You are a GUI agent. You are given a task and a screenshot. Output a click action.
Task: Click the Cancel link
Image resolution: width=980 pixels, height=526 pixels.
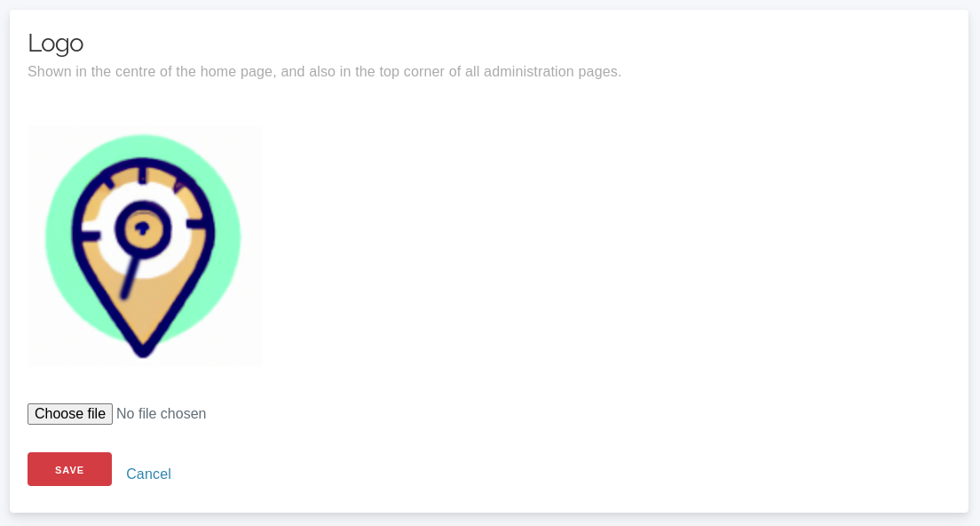point(148,474)
